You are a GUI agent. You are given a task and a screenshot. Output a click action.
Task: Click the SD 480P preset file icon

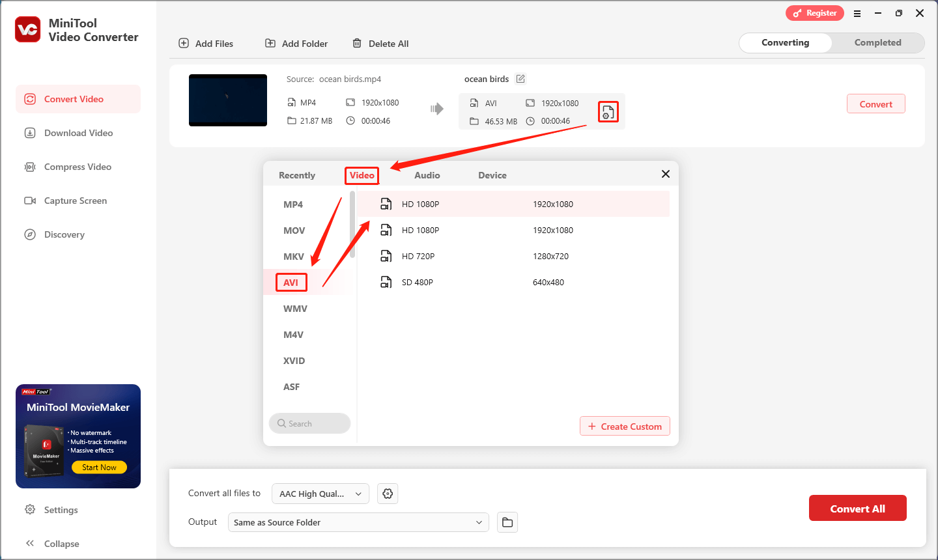point(386,282)
